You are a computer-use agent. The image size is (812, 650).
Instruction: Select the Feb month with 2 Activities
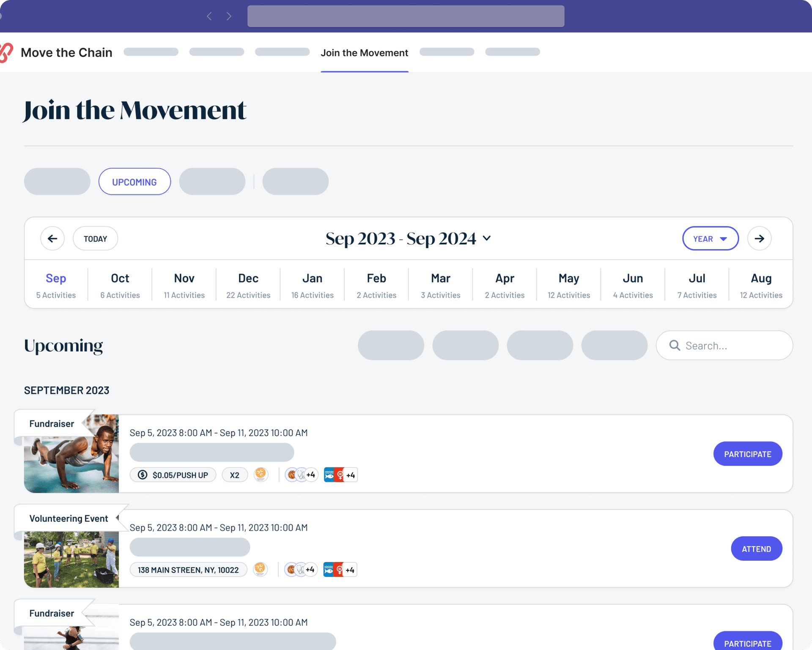pos(376,285)
